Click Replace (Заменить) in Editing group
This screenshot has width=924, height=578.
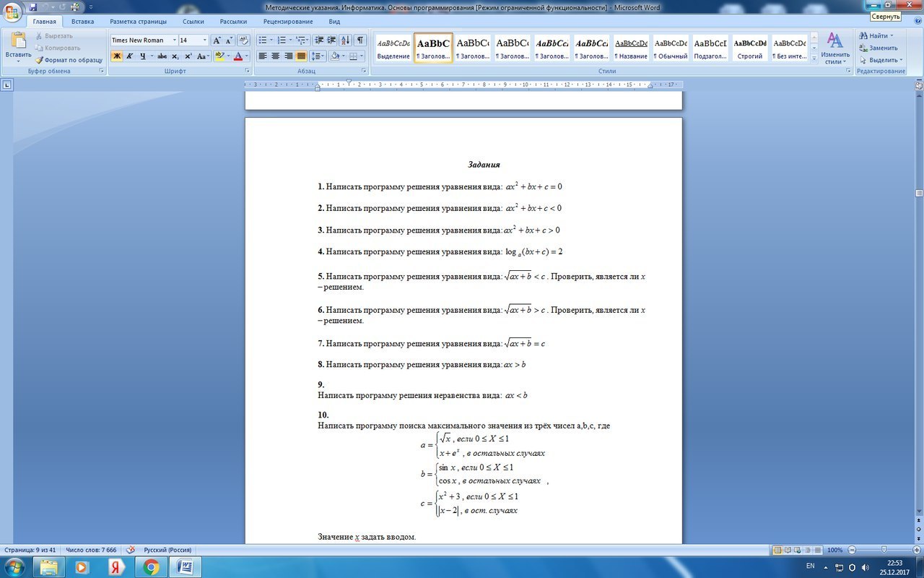pyautogui.click(x=879, y=48)
